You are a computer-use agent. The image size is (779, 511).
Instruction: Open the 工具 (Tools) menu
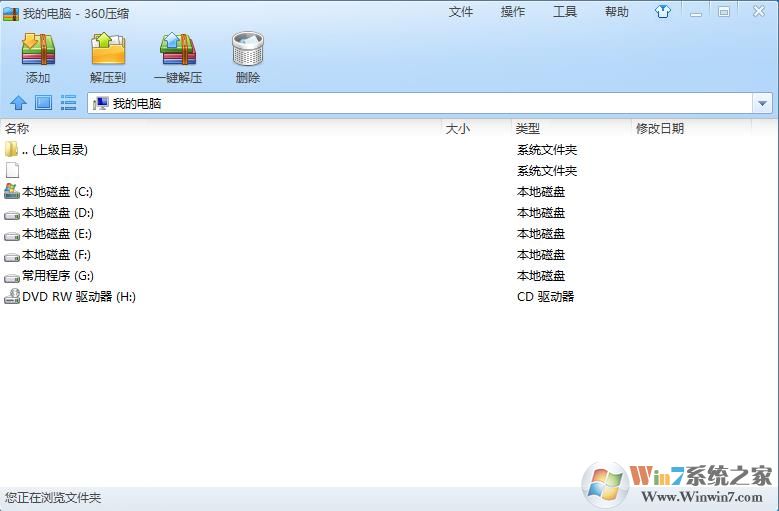(565, 12)
